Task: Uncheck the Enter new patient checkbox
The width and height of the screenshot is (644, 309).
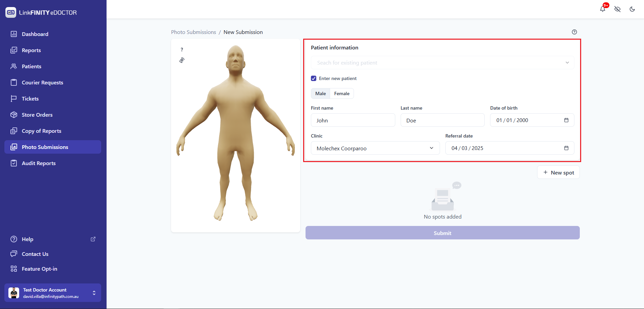Action: 314,78
